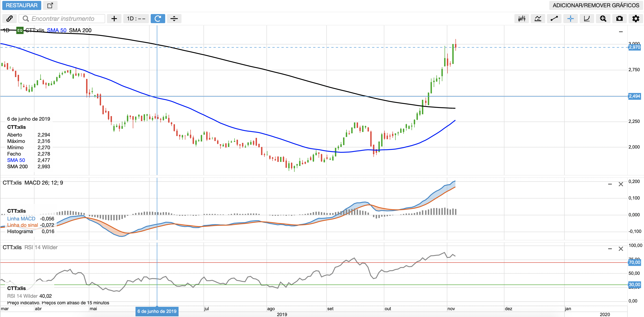Click the plus add instrument button
Viewport: 644px width, 317px height.
[114, 19]
